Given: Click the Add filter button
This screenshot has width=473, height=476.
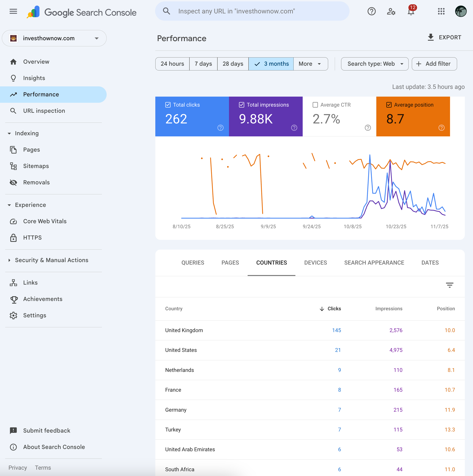Looking at the screenshot, I should [434, 64].
